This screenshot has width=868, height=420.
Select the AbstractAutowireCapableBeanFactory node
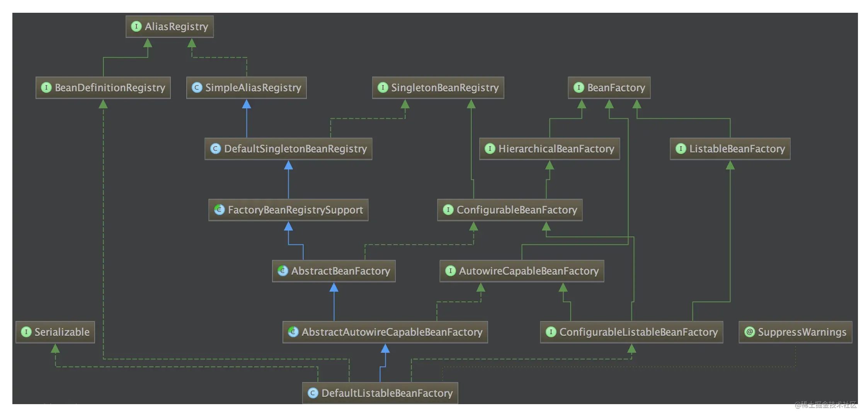click(385, 332)
